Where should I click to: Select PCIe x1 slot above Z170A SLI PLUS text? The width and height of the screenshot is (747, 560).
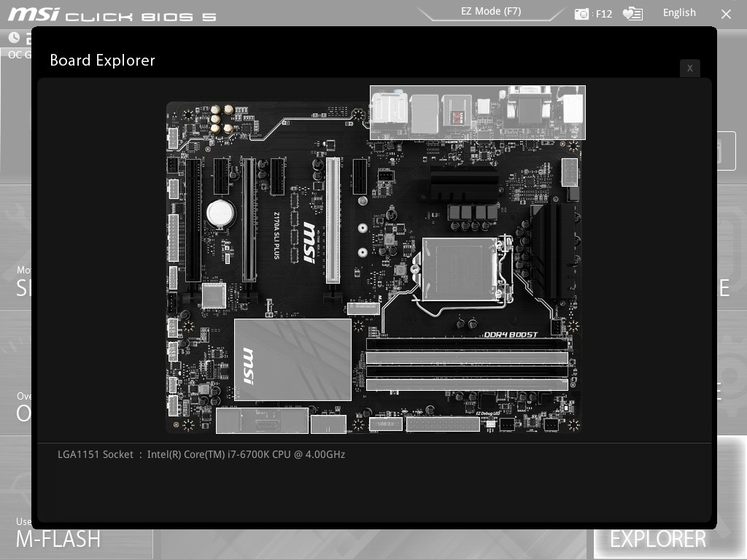point(277,176)
